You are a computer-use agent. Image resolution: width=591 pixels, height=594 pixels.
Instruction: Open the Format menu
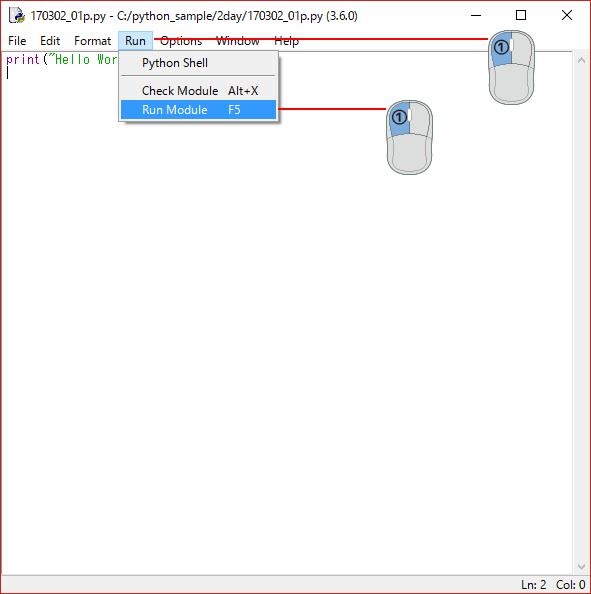pyautogui.click(x=92, y=41)
